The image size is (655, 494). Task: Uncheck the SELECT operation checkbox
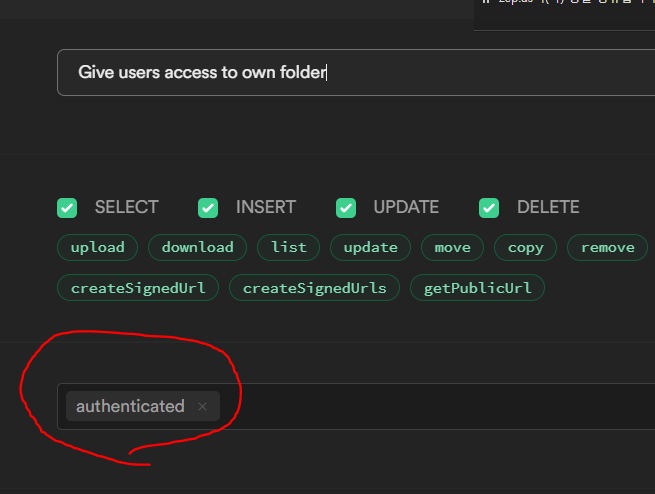click(67, 208)
